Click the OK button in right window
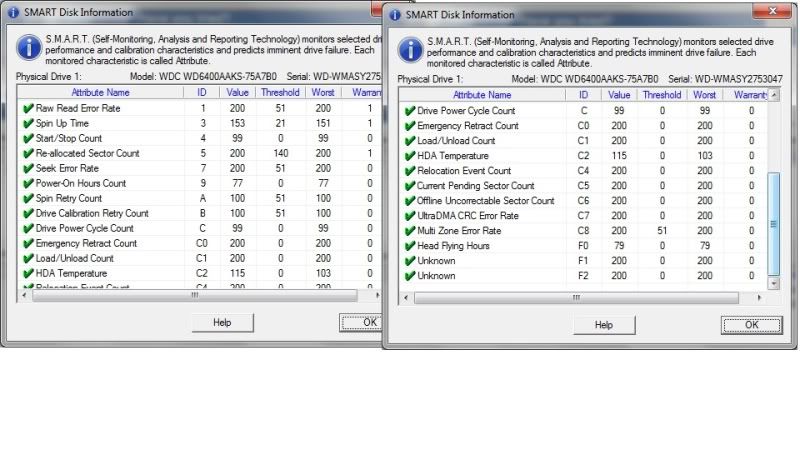 (x=752, y=325)
